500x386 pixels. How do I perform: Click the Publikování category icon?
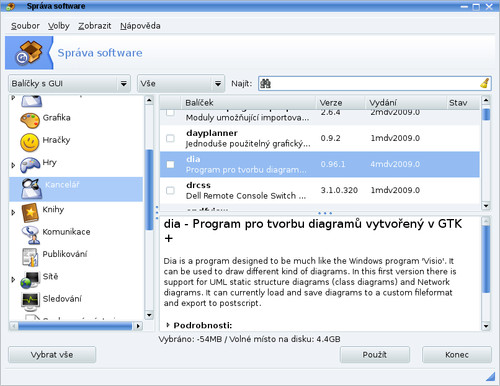pos(30,257)
